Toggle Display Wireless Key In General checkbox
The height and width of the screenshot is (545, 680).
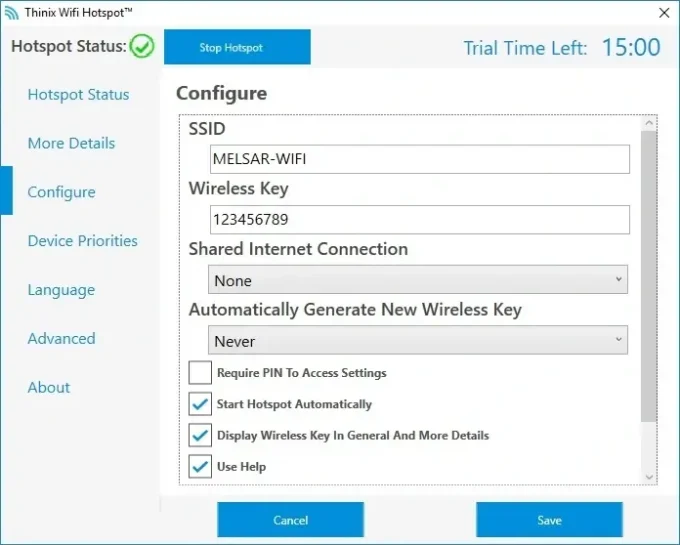[200, 435]
